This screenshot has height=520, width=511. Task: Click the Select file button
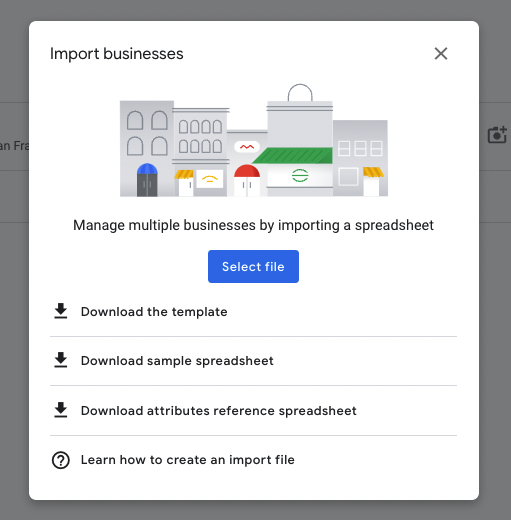click(253, 266)
